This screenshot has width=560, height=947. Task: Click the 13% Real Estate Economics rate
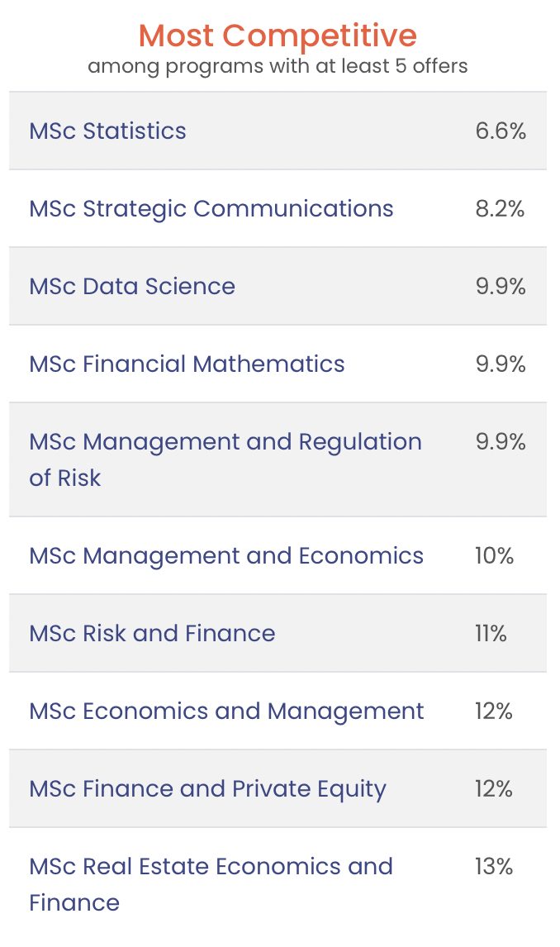[x=494, y=867]
